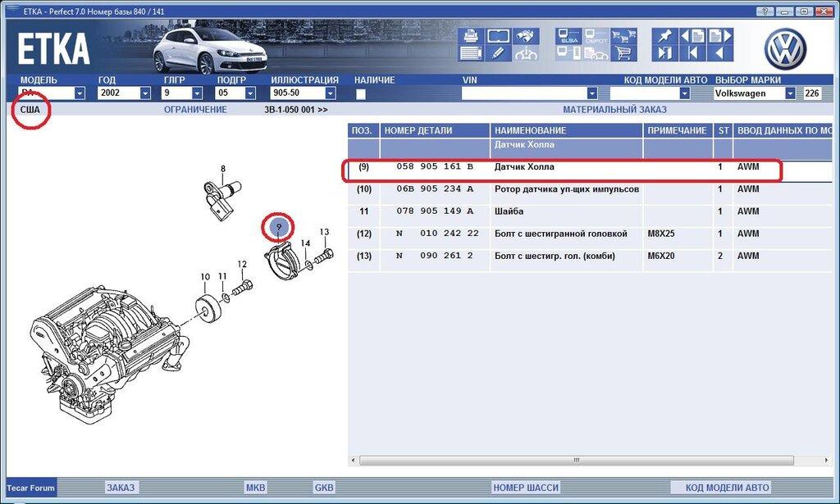The width and height of the screenshot is (840, 504).
Task: Click the help question mark in title bar
Action: point(765,11)
